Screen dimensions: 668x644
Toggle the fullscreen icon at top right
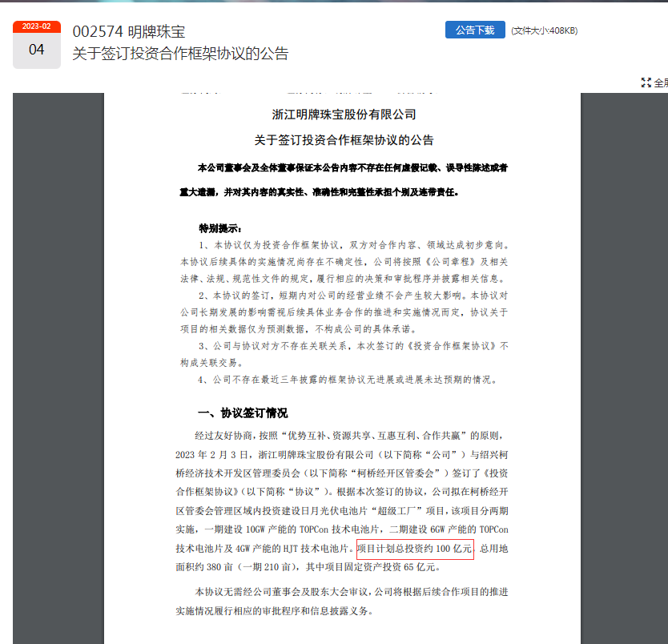tap(646, 83)
